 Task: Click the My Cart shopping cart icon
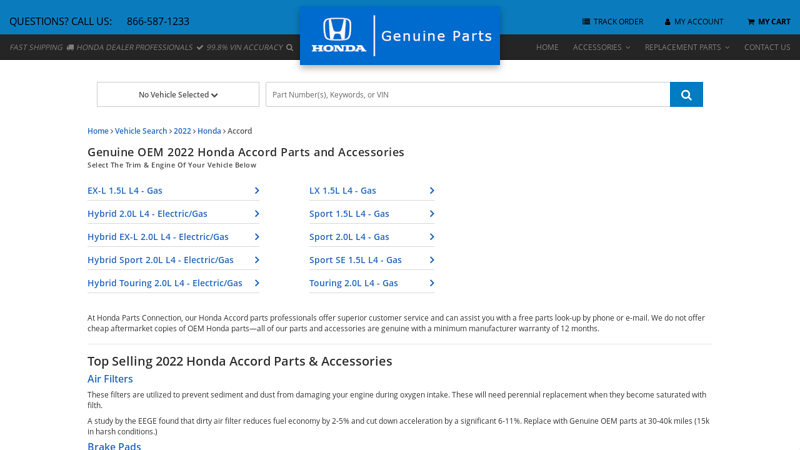click(751, 22)
